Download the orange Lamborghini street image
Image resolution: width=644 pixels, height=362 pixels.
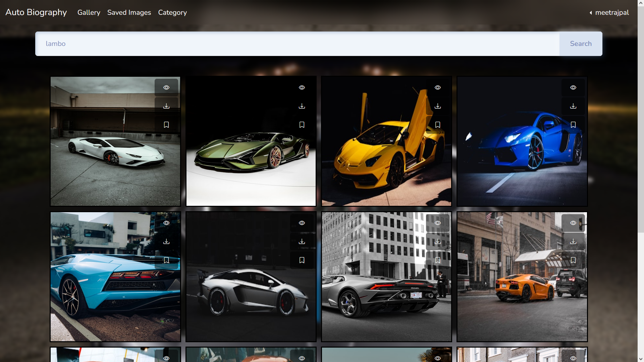click(x=573, y=242)
